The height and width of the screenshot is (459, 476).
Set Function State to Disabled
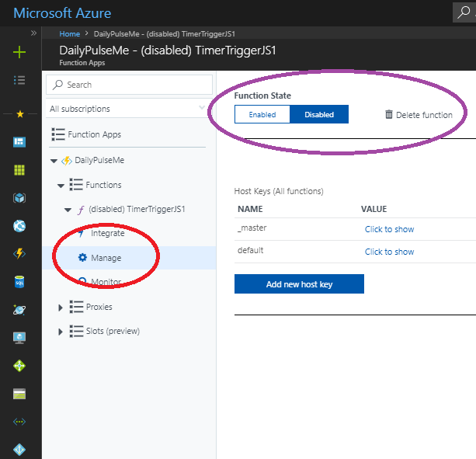pos(319,114)
